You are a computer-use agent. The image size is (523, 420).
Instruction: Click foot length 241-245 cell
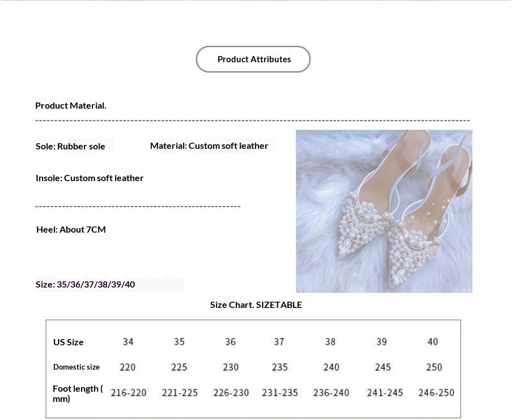(385, 393)
